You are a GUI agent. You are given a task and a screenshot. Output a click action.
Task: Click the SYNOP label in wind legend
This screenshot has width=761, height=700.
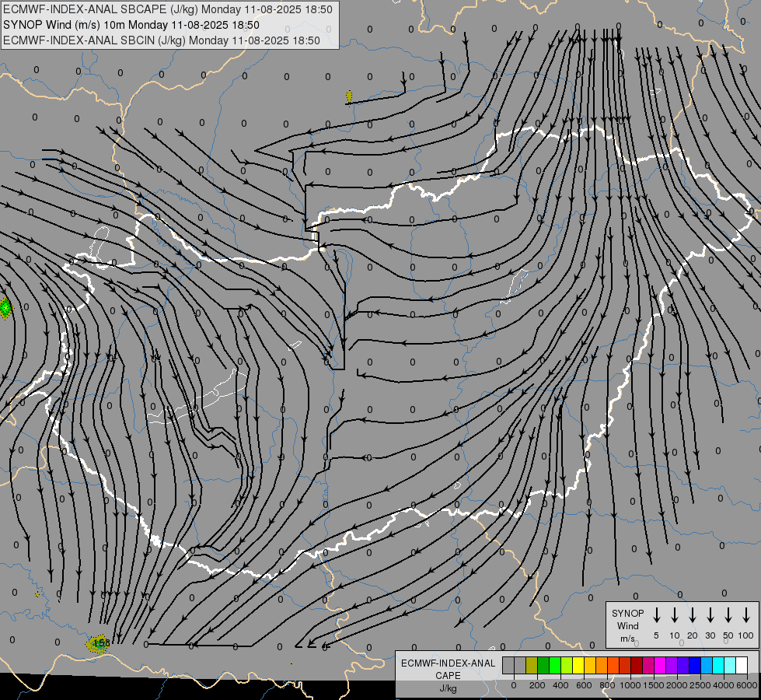[627, 613]
